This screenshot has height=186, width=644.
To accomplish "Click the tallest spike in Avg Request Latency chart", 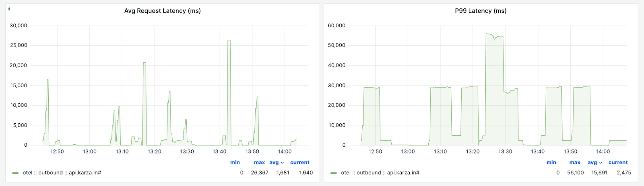I will (229, 41).
